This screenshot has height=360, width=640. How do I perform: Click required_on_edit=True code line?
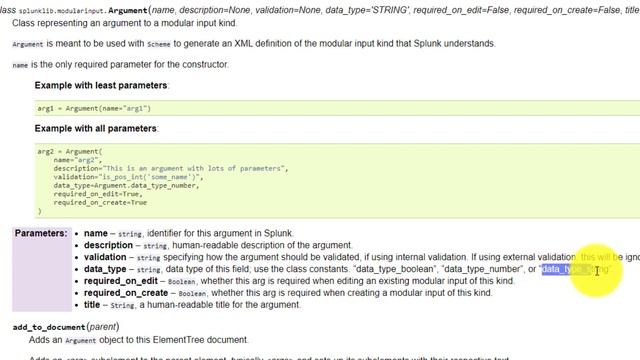(x=98, y=194)
